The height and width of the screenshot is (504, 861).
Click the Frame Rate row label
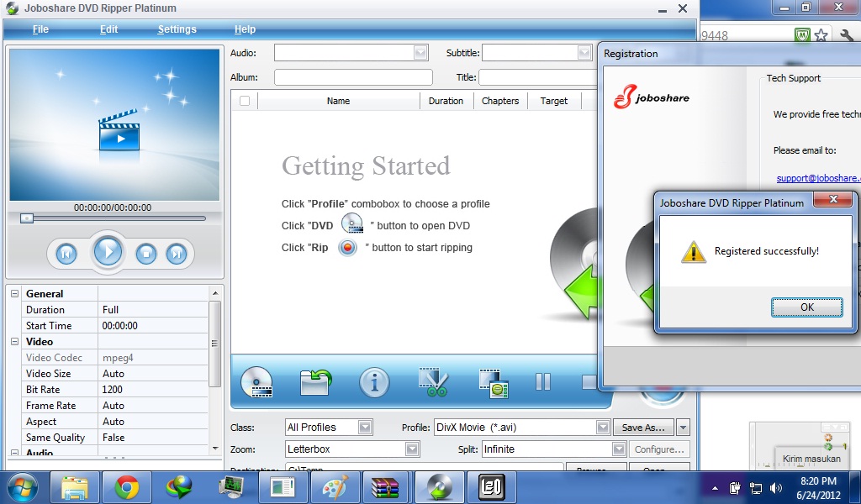pyautogui.click(x=51, y=406)
